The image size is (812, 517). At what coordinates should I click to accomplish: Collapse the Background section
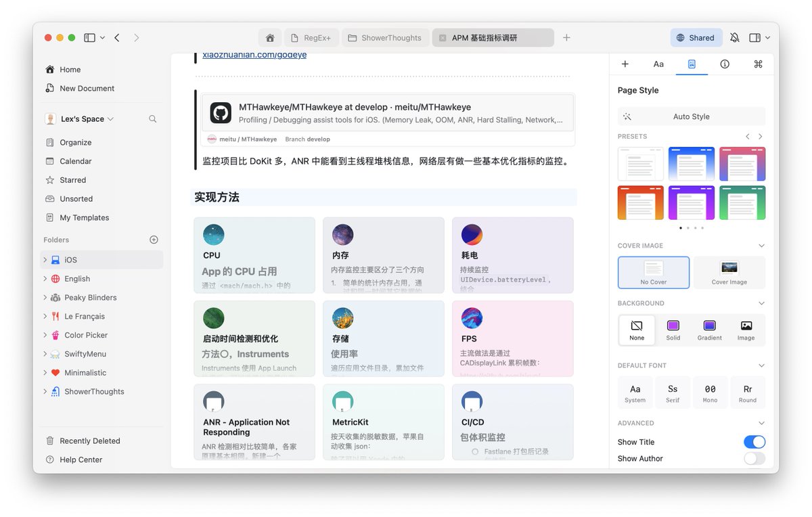pos(761,303)
